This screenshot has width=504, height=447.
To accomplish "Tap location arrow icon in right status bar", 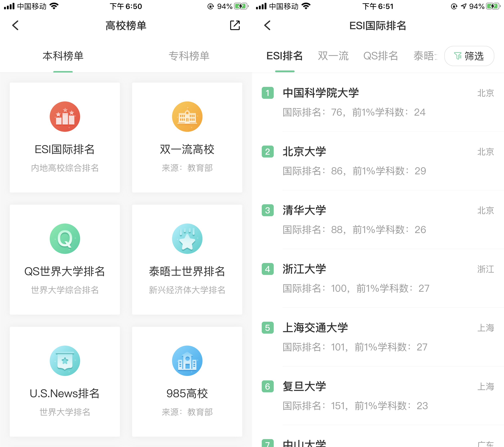I will tap(464, 6).
